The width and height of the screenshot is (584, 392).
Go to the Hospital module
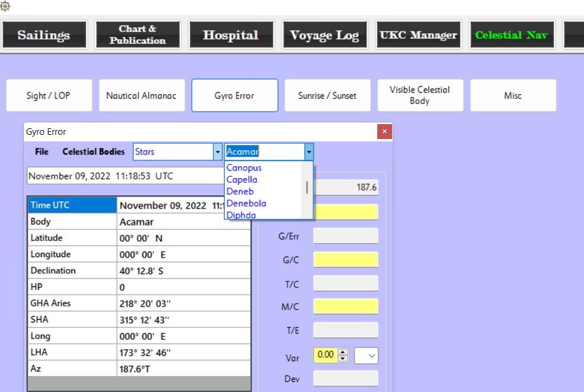click(x=231, y=35)
